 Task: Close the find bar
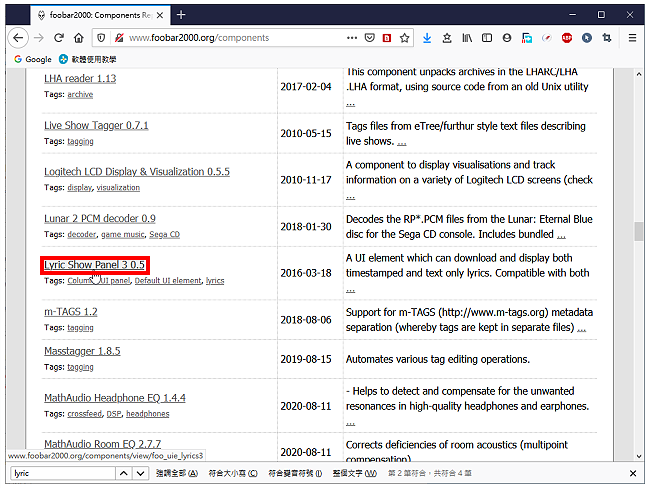(633, 473)
